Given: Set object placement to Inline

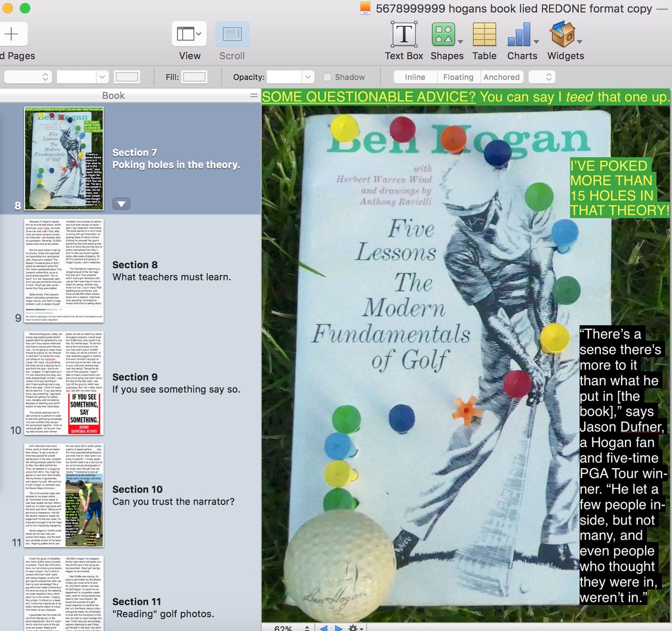Looking at the screenshot, I should coord(415,77).
